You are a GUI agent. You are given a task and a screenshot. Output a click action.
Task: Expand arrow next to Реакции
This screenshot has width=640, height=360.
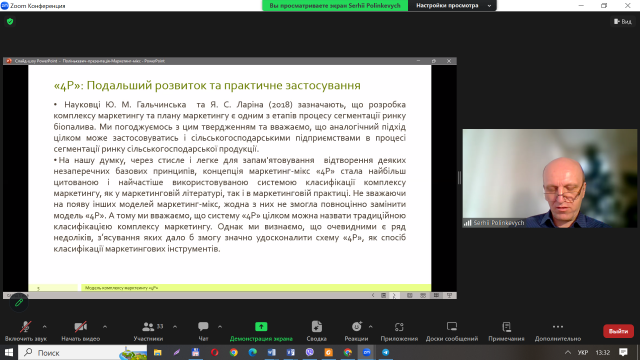pyautogui.click(x=371, y=327)
